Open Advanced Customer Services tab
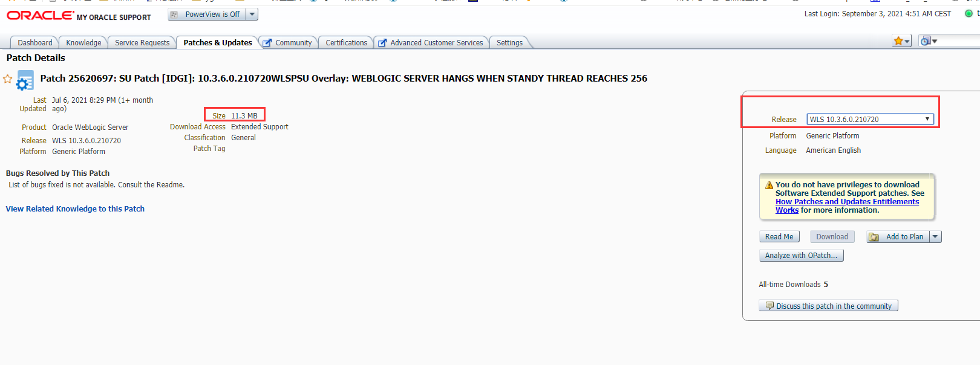This screenshot has width=980, height=365. [436, 42]
